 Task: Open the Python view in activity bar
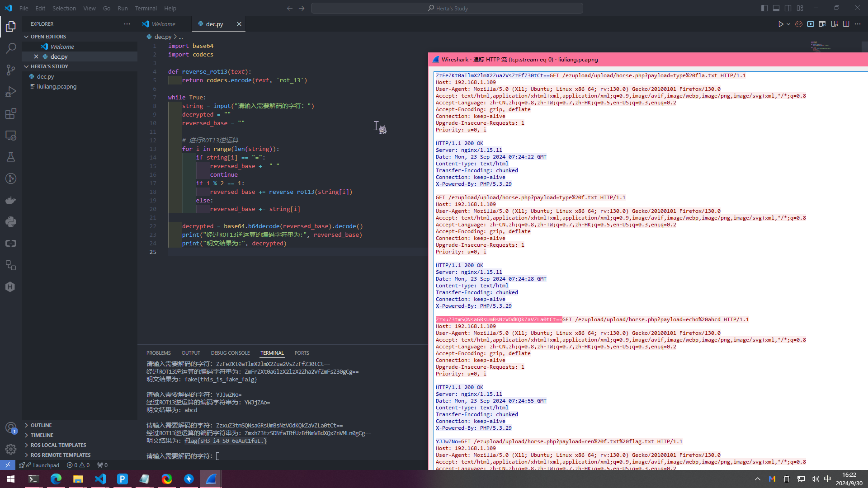11,222
